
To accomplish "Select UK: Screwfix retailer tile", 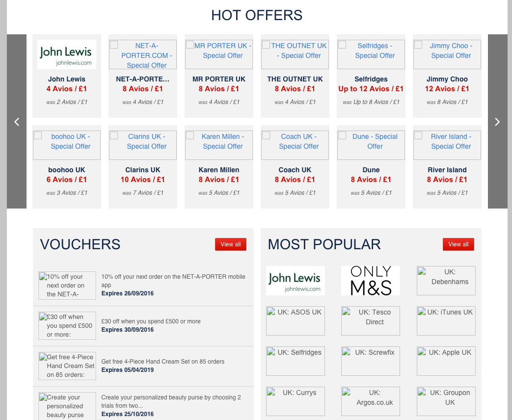I will tap(371, 361).
